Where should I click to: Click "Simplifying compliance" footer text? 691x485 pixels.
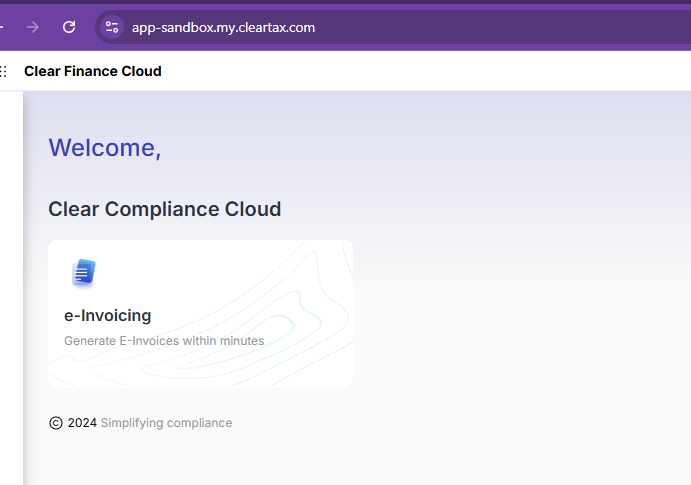[166, 423]
